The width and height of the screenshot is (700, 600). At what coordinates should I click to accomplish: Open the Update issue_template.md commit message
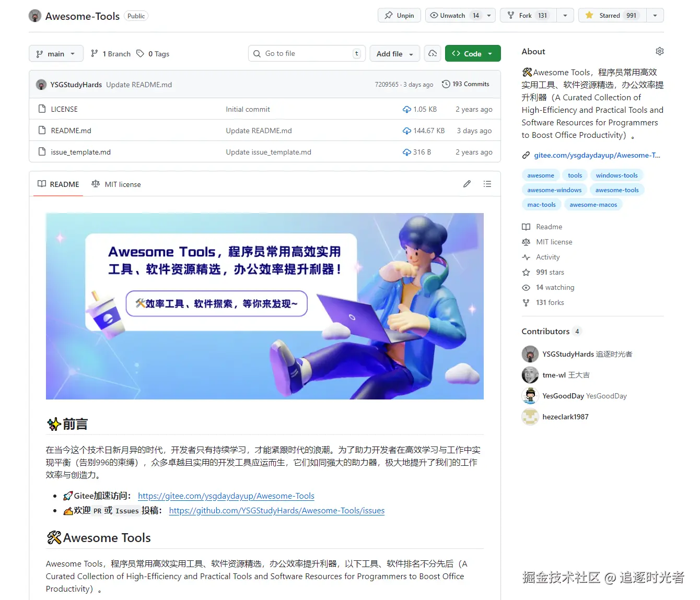269,152
